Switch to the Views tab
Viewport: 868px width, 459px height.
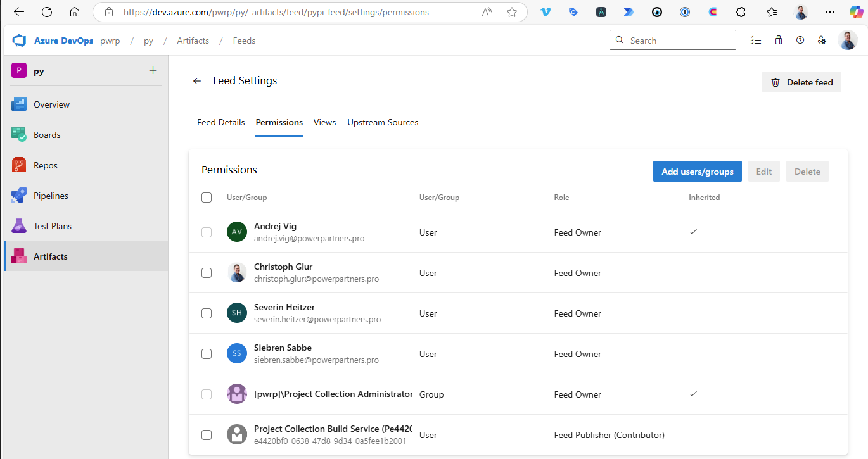324,122
